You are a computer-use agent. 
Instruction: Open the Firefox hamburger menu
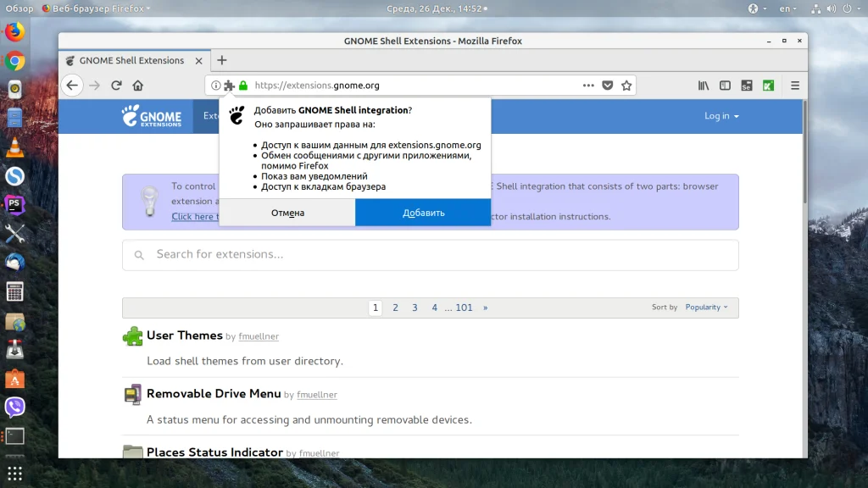tap(794, 86)
